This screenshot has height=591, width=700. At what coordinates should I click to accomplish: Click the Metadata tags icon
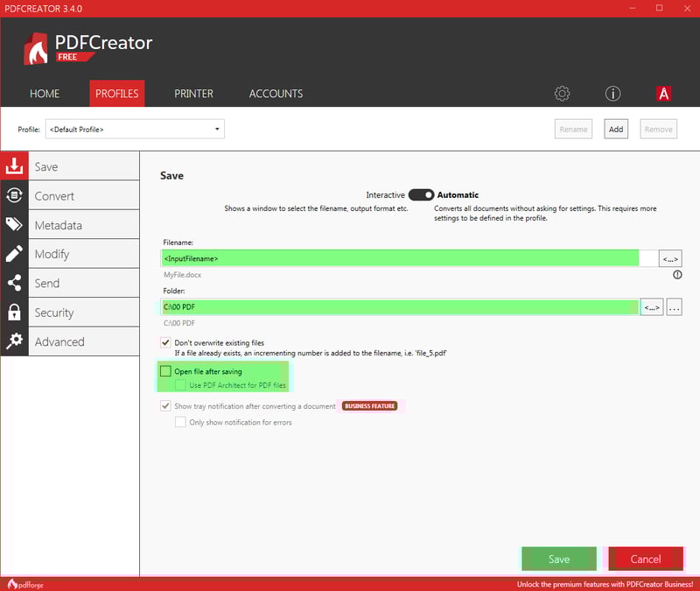[x=14, y=224]
